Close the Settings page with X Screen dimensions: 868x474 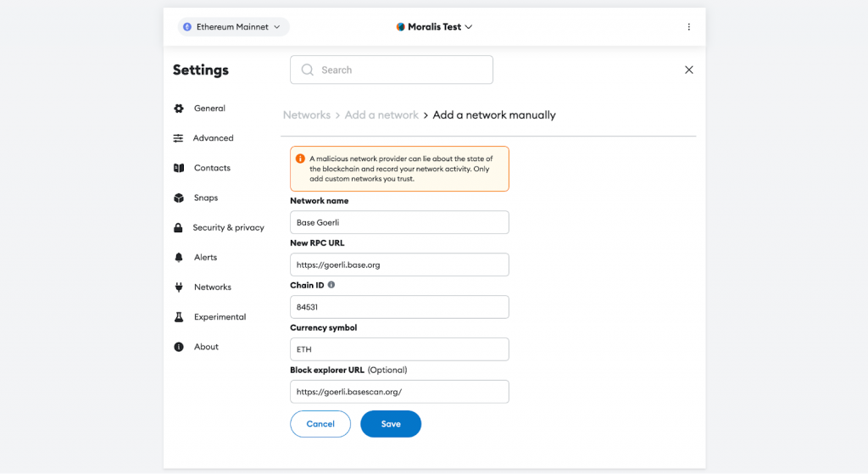(688, 70)
